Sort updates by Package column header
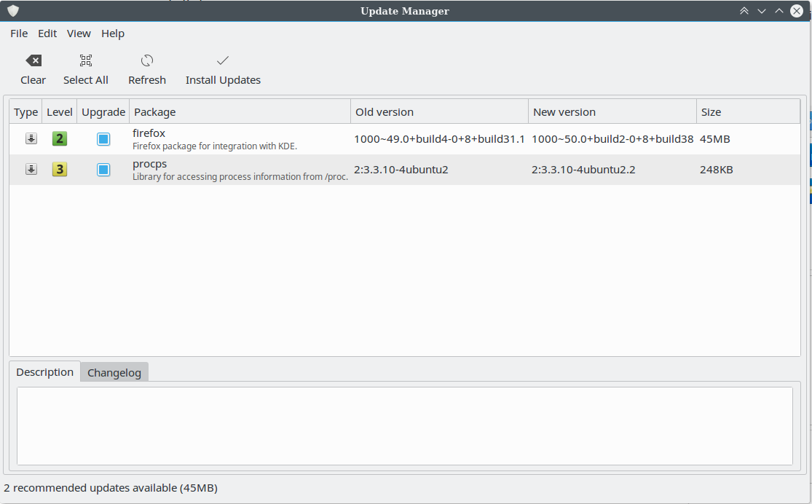The image size is (812, 504). point(240,112)
